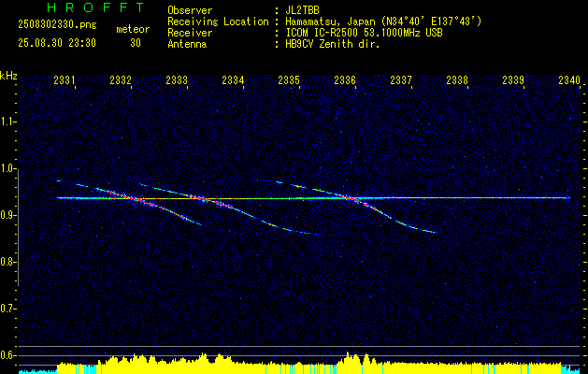
Task: Click the 'Antenna' field label
Action: (187, 44)
